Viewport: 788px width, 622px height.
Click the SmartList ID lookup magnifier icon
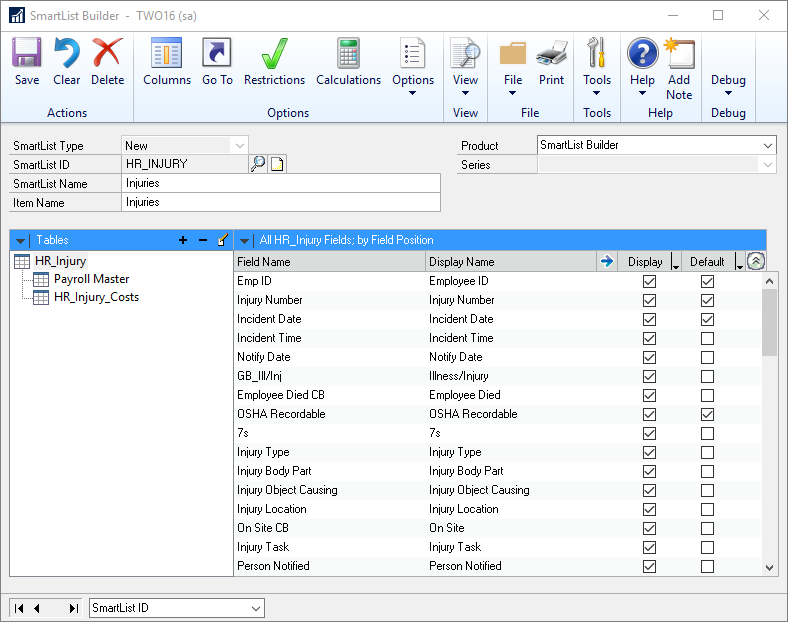(258, 164)
